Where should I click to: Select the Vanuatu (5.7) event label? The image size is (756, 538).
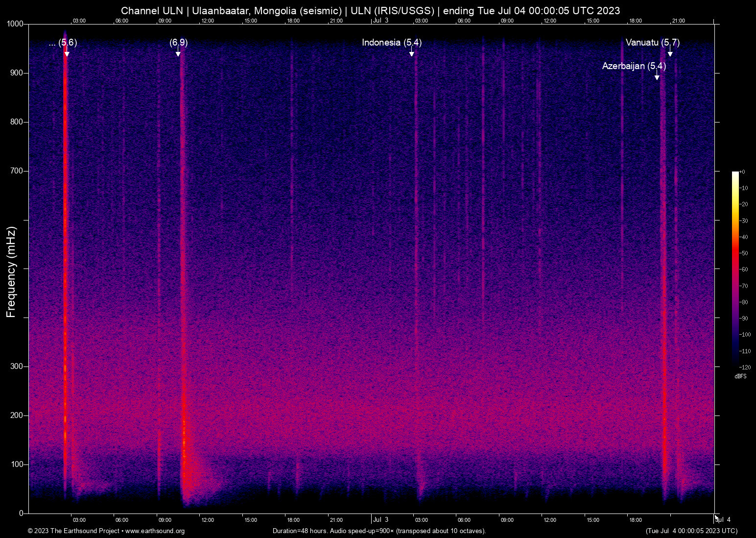point(652,43)
